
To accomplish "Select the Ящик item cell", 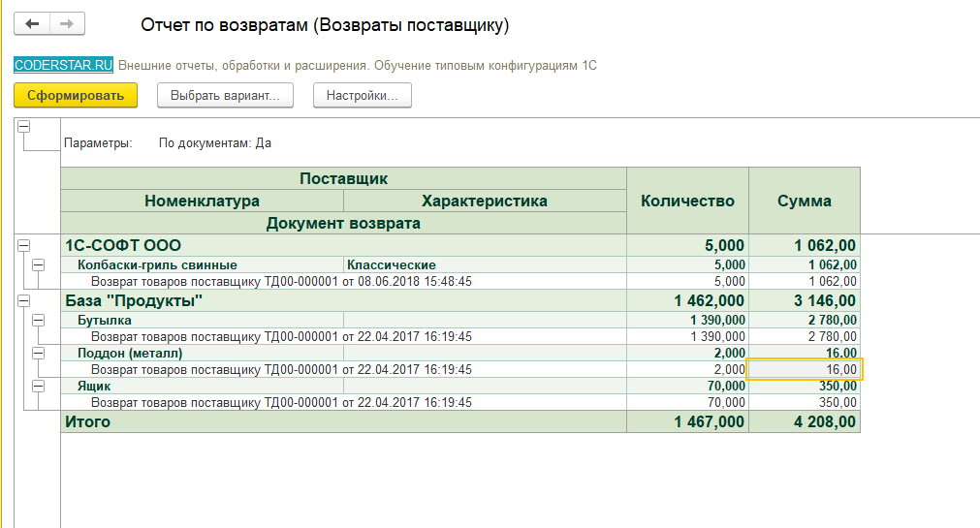I will [x=202, y=387].
